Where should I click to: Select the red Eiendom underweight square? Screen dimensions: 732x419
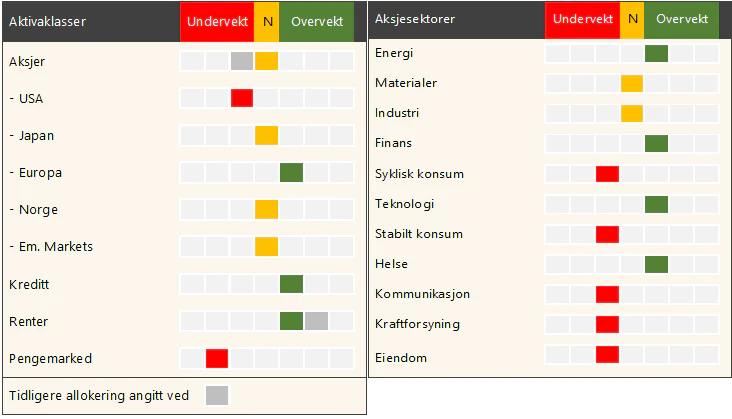[607, 355]
